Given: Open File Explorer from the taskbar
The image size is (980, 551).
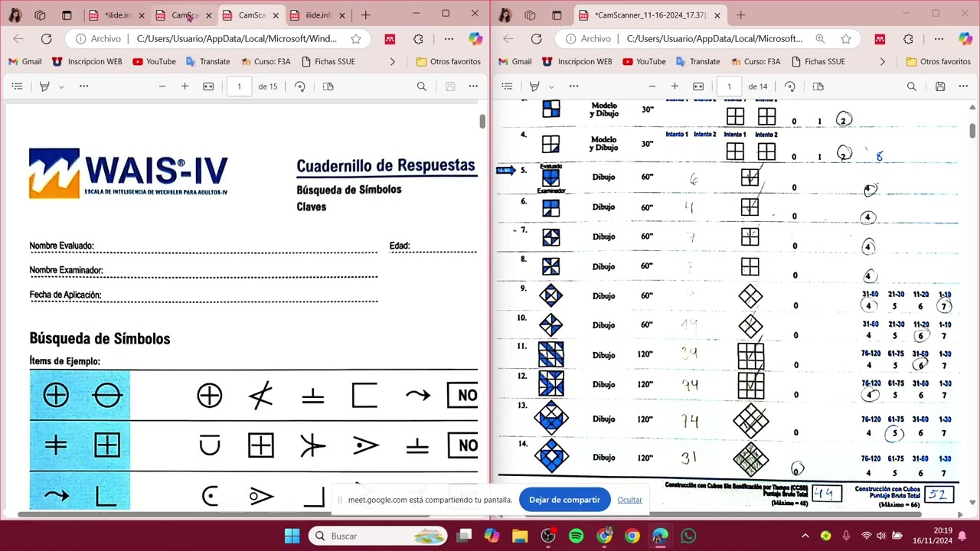Looking at the screenshot, I should 520,536.
